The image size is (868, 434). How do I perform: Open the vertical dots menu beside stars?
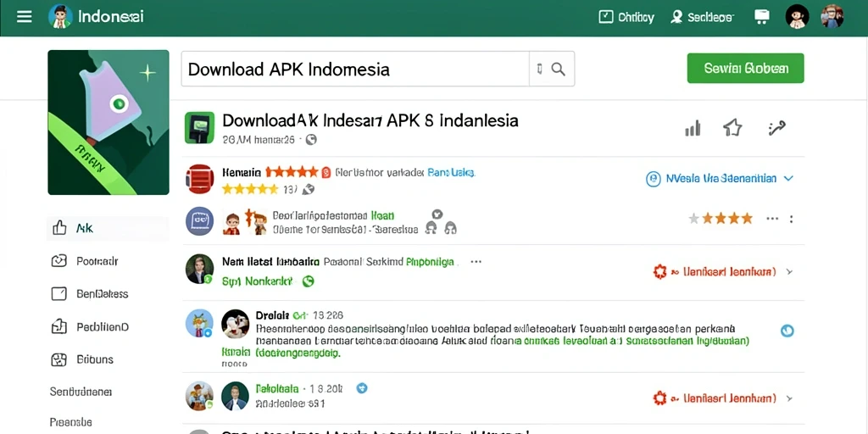tap(792, 219)
